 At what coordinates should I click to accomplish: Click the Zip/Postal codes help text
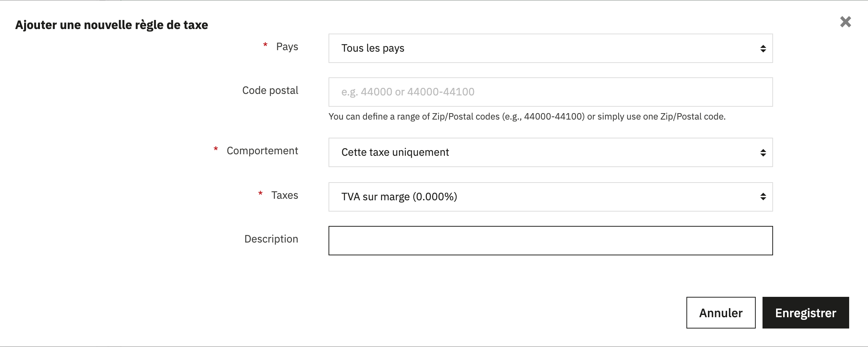click(x=527, y=117)
